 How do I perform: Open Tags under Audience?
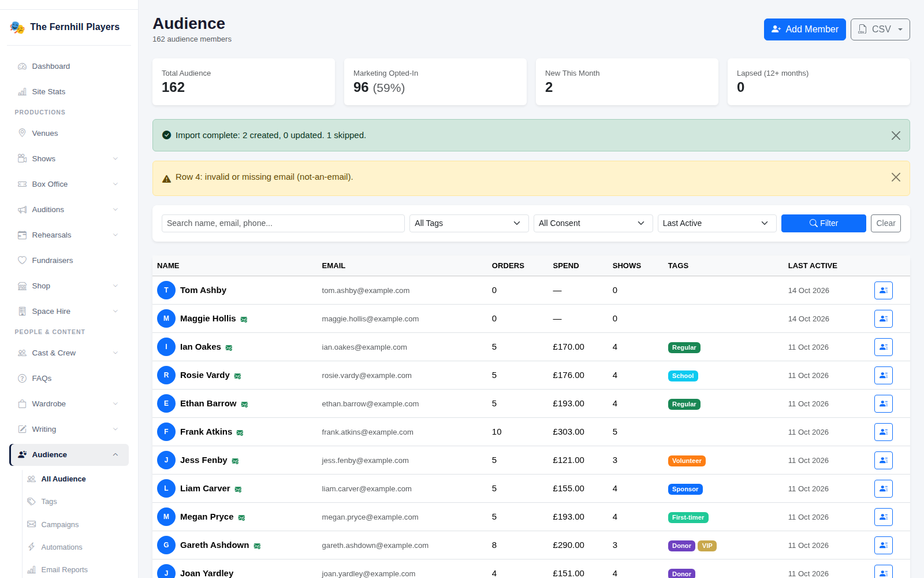pyautogui.click(x=76, y=502)
